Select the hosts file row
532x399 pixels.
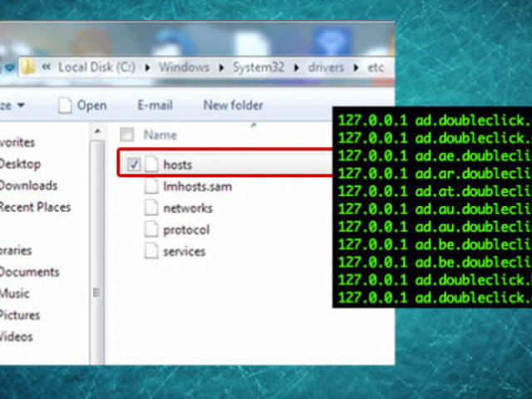226,165
